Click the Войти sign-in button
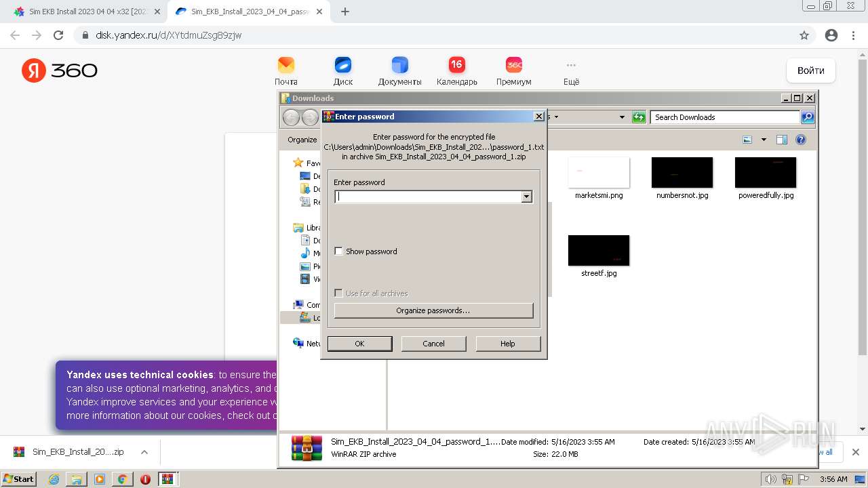868x488 pixels. tap(811, 70)
